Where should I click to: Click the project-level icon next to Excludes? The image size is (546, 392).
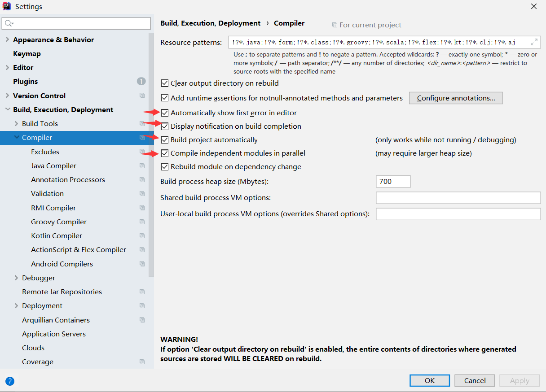tap(142, 152)
